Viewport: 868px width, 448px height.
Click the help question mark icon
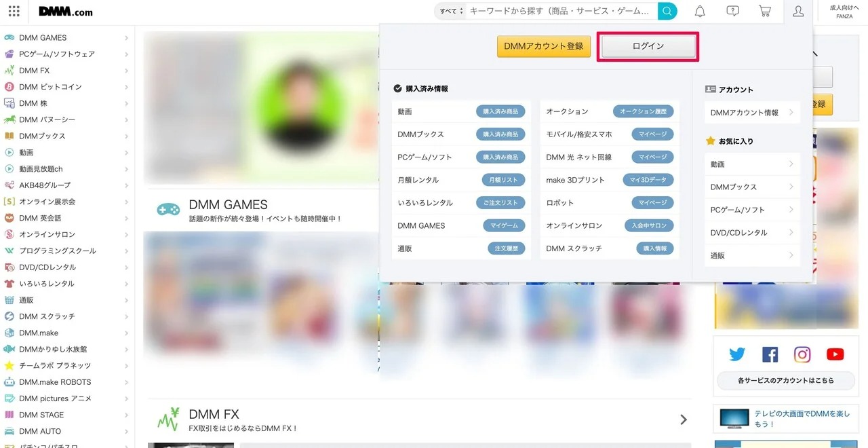point(732,11)
